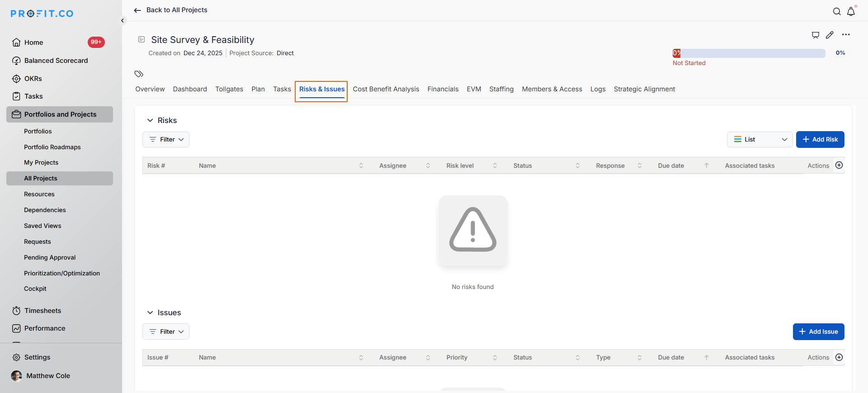Viewport: 868px width, 393px height.
Task: Open the Financials tab
Action: [x=443, y=89]
